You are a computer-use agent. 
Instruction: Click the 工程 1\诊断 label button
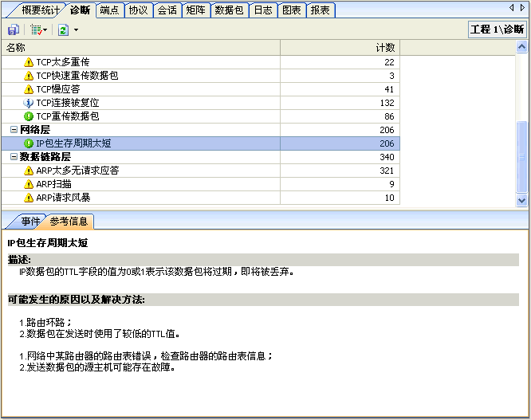point(497,29)
